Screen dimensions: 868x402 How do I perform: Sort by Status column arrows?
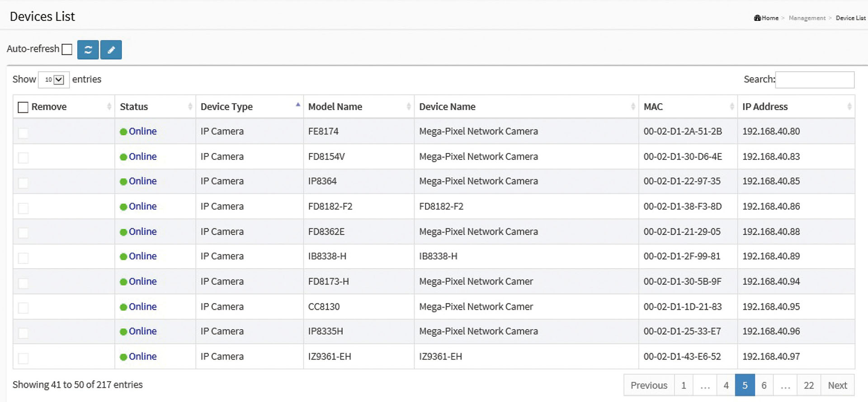tap(190, 107)
